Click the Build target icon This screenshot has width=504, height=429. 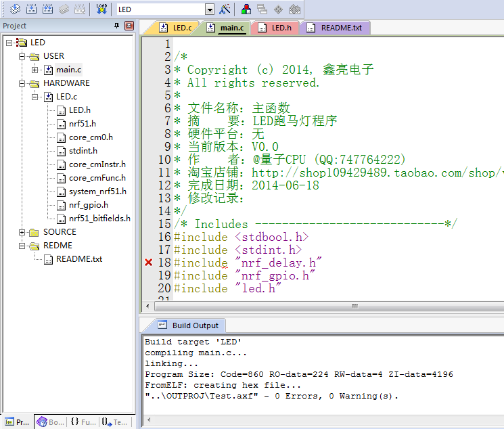click(31, 9)
